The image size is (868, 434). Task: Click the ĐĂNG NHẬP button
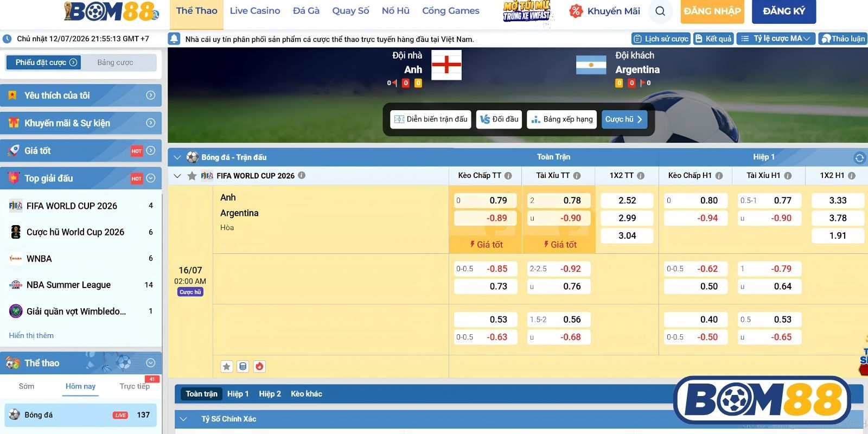pos(712,11)
